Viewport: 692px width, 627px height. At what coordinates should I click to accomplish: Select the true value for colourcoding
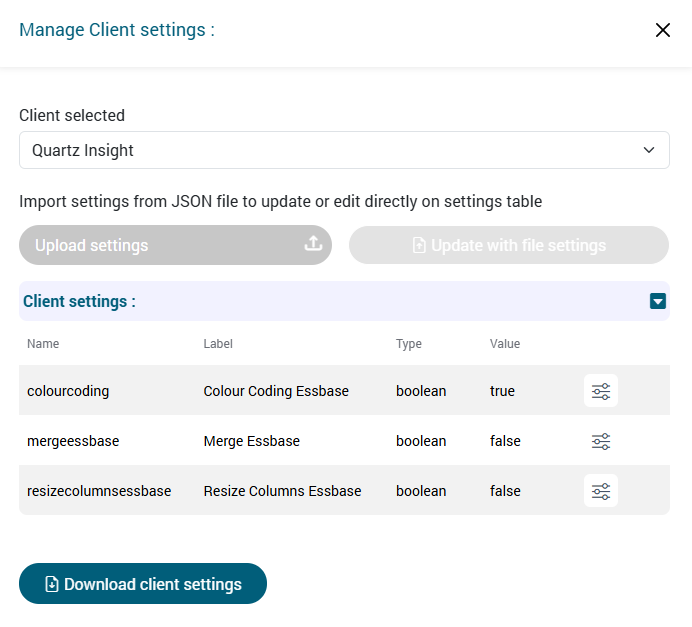[x=502, y=391]
